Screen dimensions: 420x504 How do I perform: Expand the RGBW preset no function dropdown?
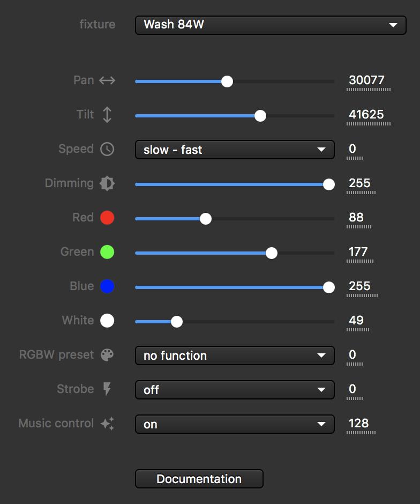pos(235,355)
